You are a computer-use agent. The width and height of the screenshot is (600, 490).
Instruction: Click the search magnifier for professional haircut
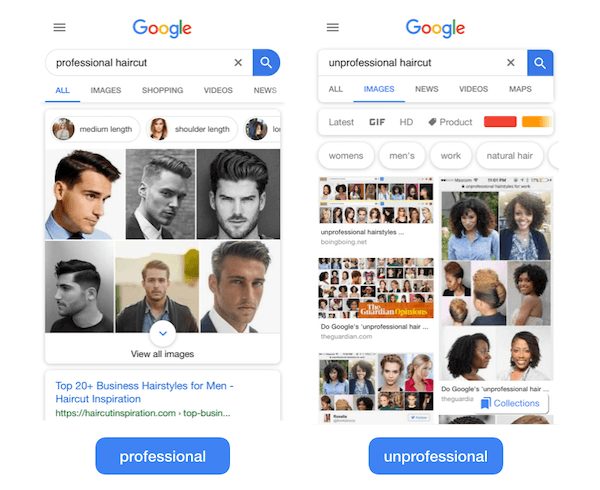(266, 62)
